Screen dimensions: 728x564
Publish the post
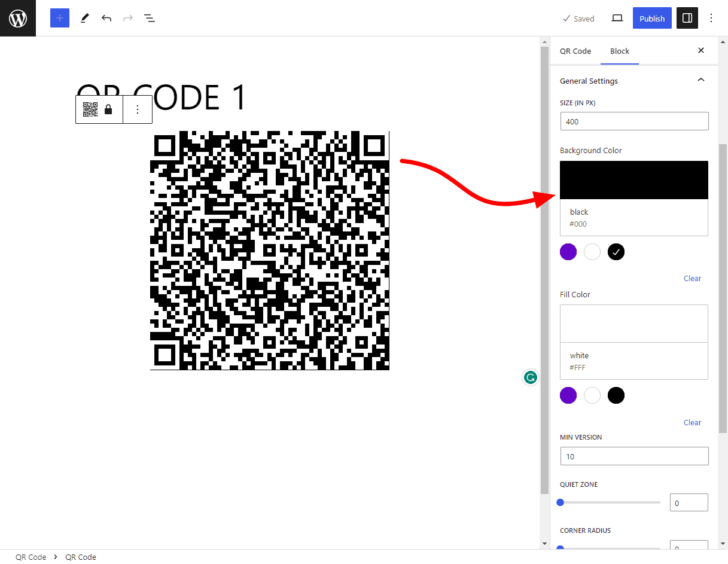651,18
